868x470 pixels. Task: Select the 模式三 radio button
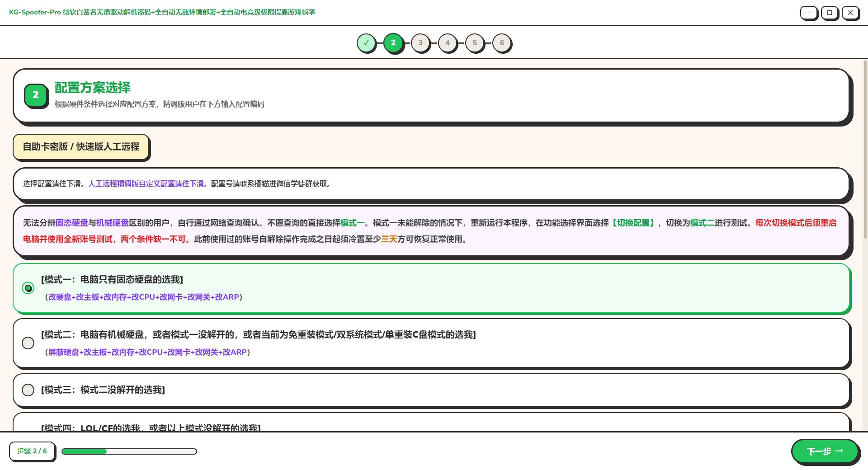pyautogui.click(x=28, y=390)
